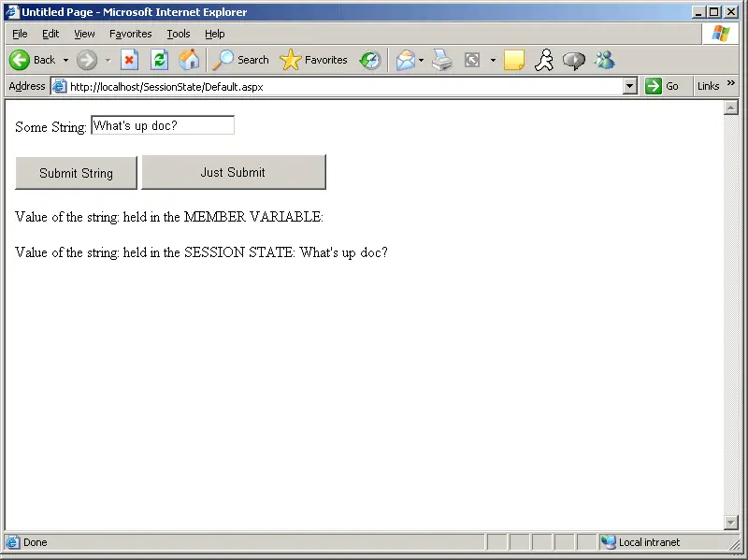
Task: Click the Windows flag logo
Action: [720, 34]
